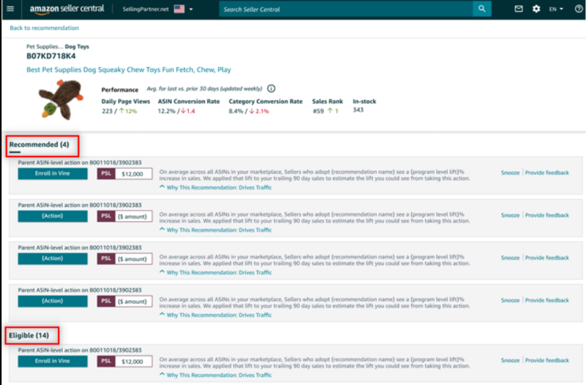Click the Performance info icon
Viewport: 588px width, 385px height.
point(271,89)
